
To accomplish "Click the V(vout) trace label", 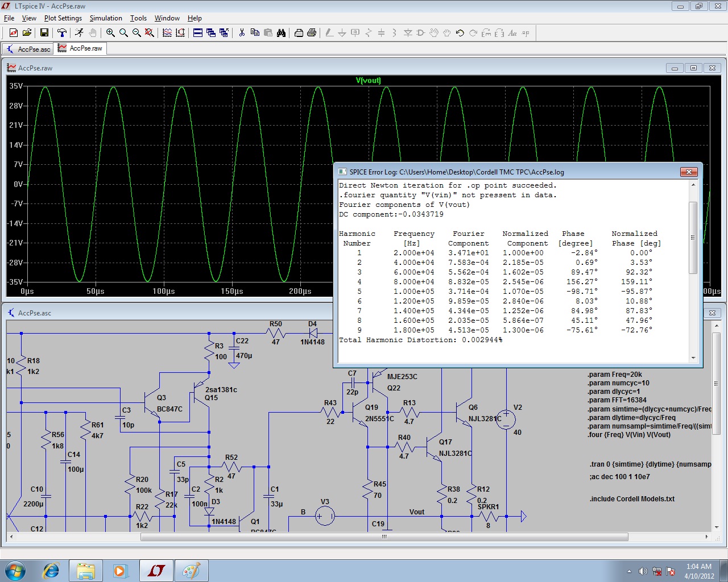I will [x=368, y=80].
